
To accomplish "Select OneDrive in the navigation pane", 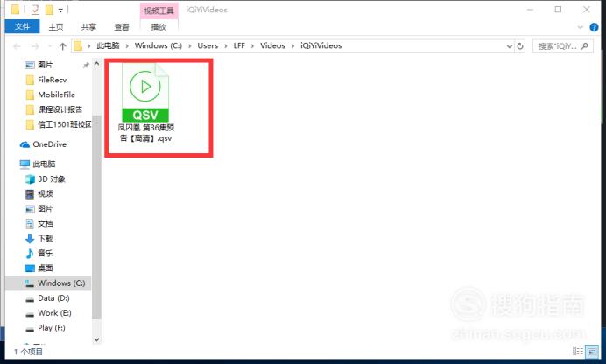I will point(49,144).
